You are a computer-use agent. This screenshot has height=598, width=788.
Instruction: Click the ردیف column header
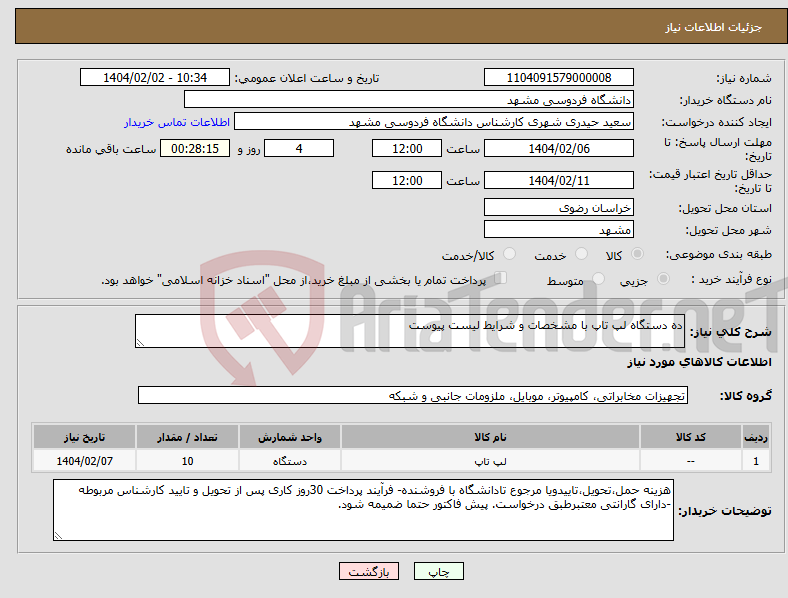click(756, 437)
